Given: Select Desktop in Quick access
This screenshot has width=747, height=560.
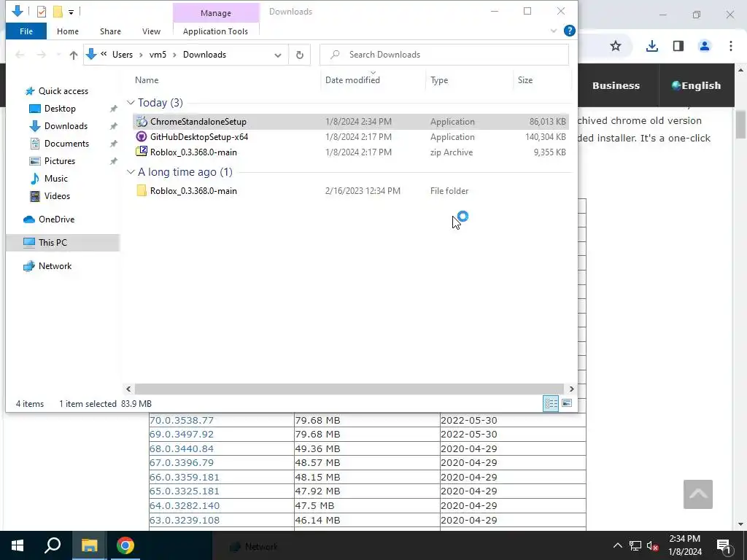Looking at the screenshot, I should pos(60,109).
